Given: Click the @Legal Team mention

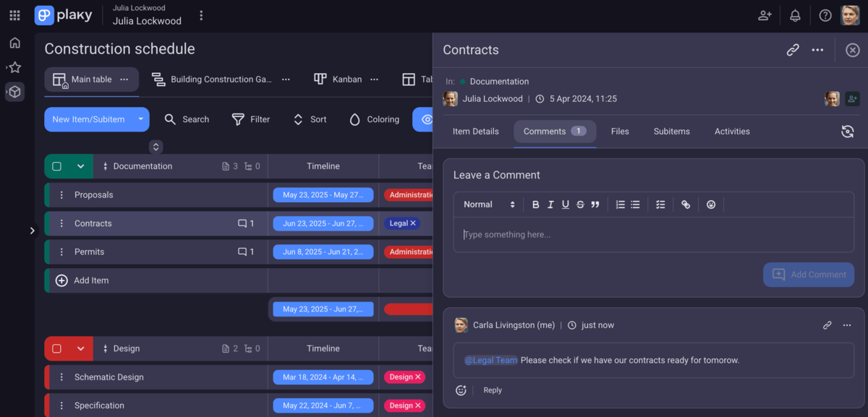Looking at the screenshot, I should (490, 360).
